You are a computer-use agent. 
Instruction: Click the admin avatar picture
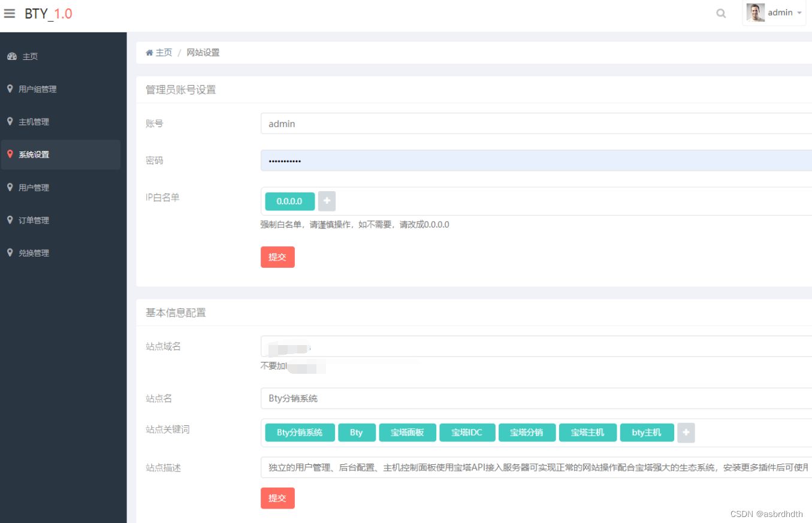[757, 12]
